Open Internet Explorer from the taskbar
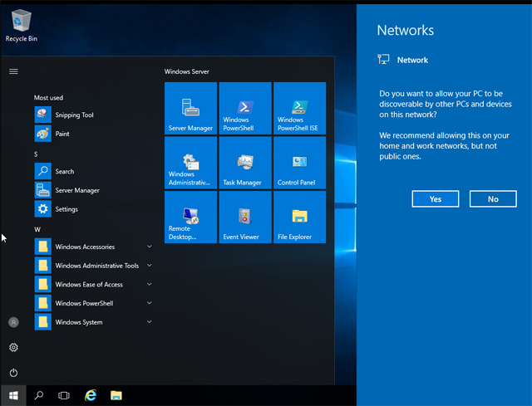This screenshot has width=532, height=406. [x=91, y=396]
